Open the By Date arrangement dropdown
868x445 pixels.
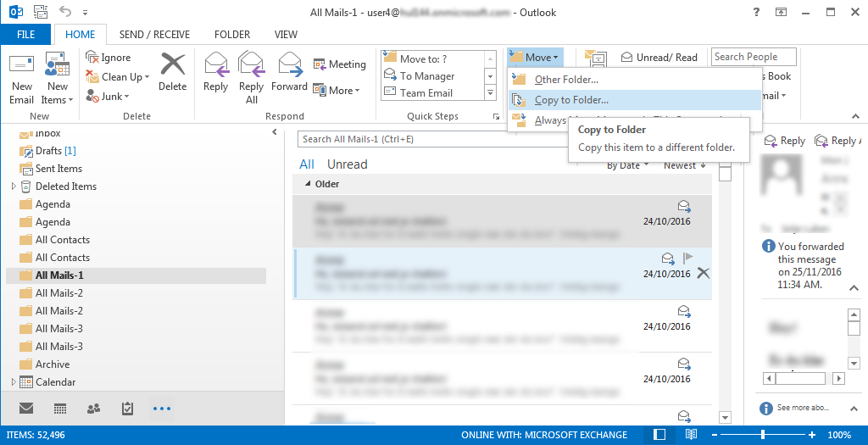627,165
